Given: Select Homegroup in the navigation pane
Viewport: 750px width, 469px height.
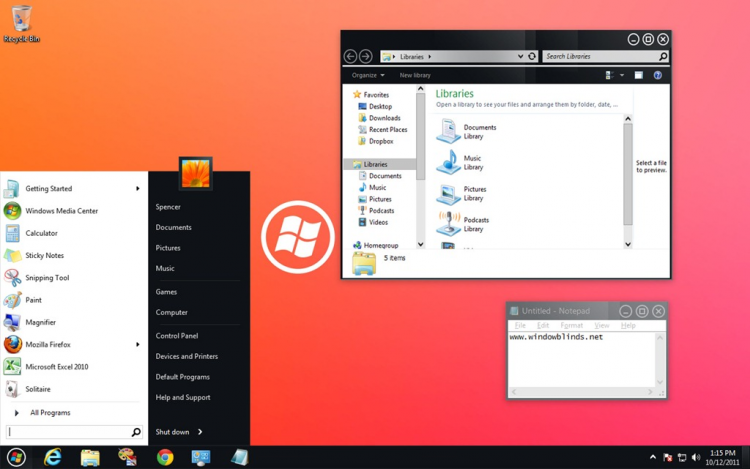Looking at the screenshot, I should pos(375,245).
